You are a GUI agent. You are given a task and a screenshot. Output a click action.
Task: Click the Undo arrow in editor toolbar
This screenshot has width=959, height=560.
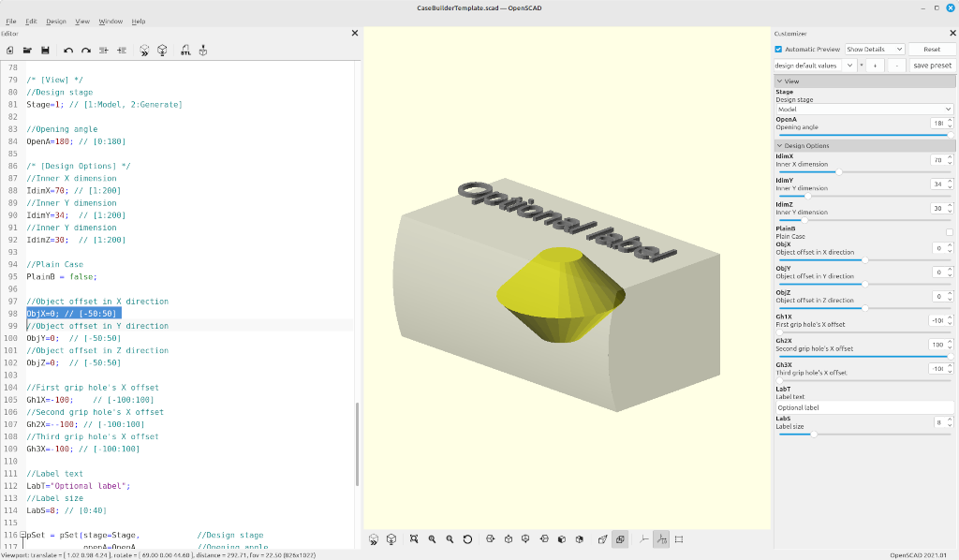[x=67, y=51]
